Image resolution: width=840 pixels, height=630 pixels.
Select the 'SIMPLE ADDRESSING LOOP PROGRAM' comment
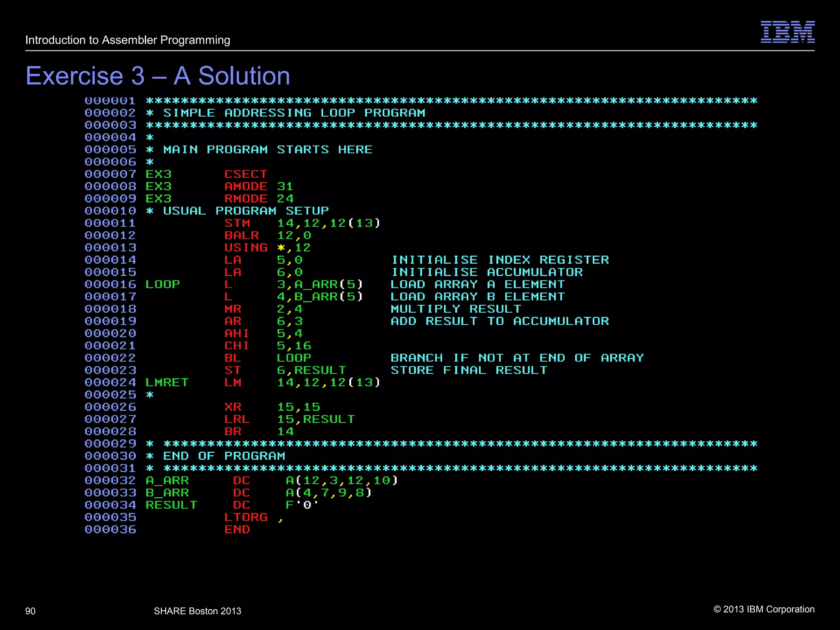294,113
